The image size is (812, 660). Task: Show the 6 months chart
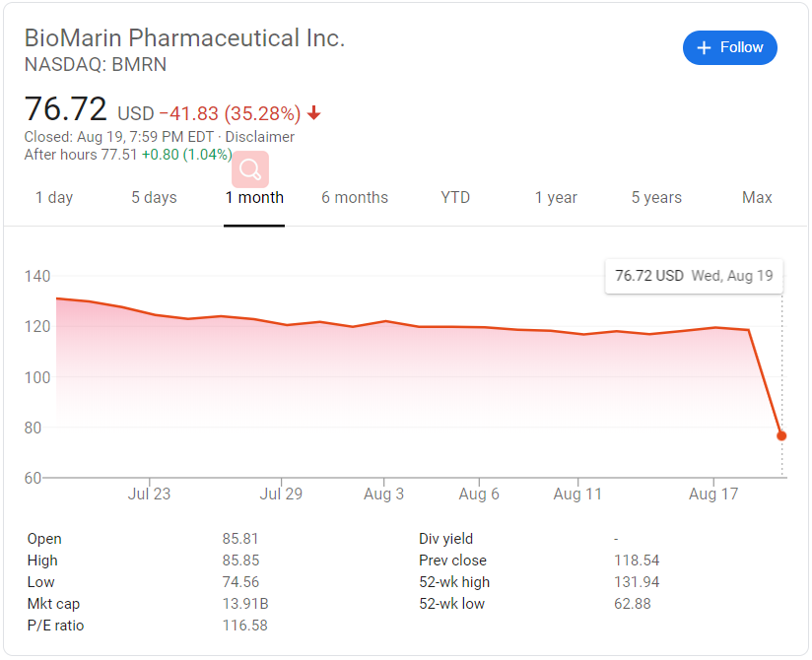point(355,198)
